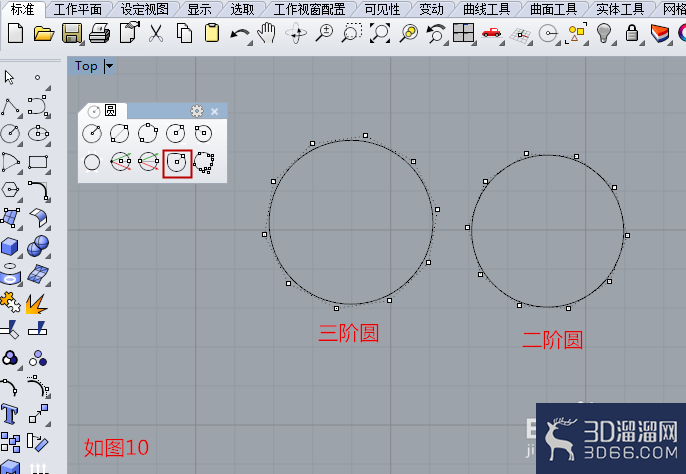Click the Explode icon
This screenshot has height=474, width=686.
pyautogui.click(x=37, y=303)
